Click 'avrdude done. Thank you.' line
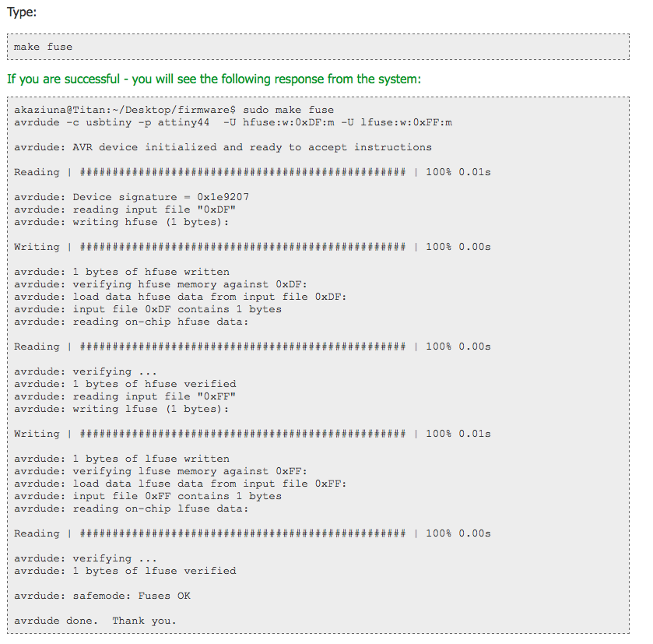Image resolution: width=653 pixels, height=644 pixels. (96, 621)
